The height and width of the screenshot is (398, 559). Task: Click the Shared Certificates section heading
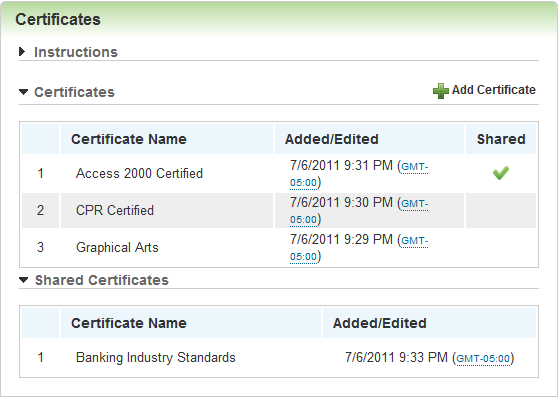click(x=102, y=280)
